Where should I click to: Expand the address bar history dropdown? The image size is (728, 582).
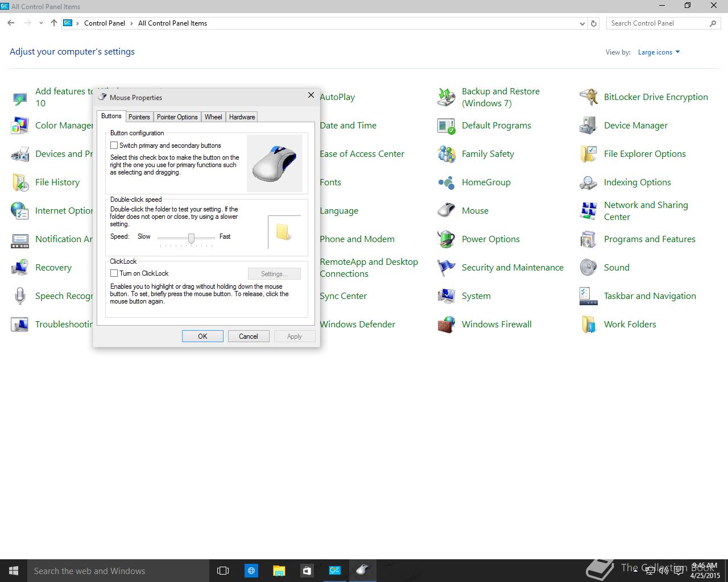[582, 23]
